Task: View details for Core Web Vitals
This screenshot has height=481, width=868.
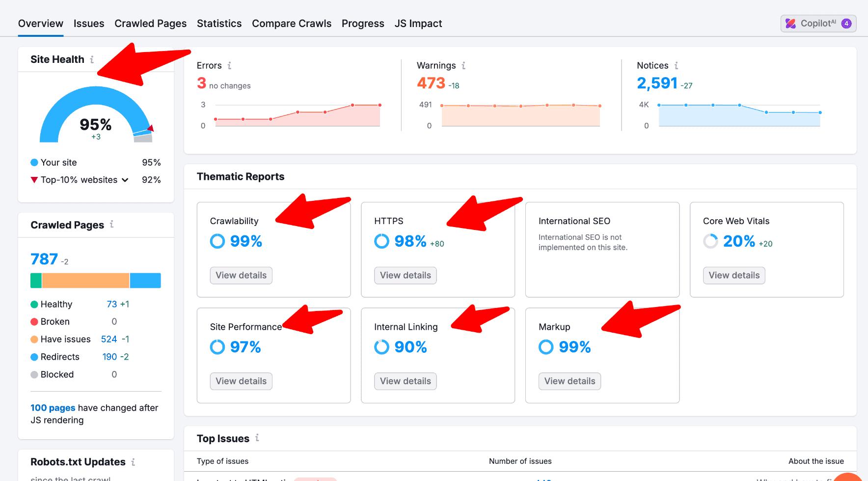Action: coord(734,275)
